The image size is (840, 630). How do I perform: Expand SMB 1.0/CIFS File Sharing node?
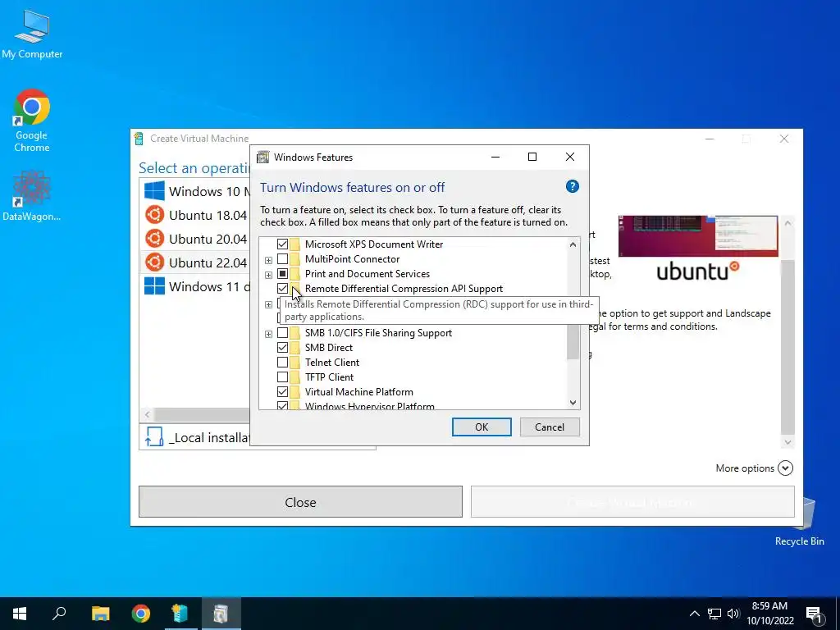click(x=268, y=334)
